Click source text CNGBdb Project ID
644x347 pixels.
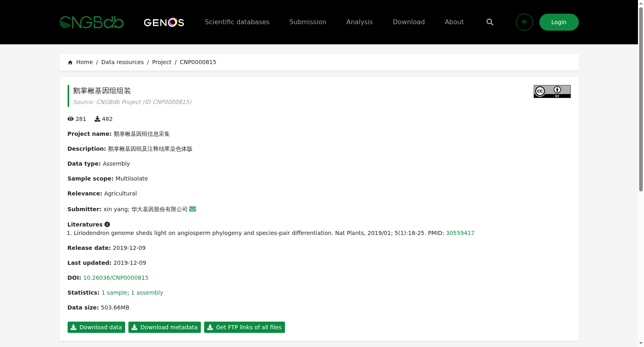coord(132,102)
